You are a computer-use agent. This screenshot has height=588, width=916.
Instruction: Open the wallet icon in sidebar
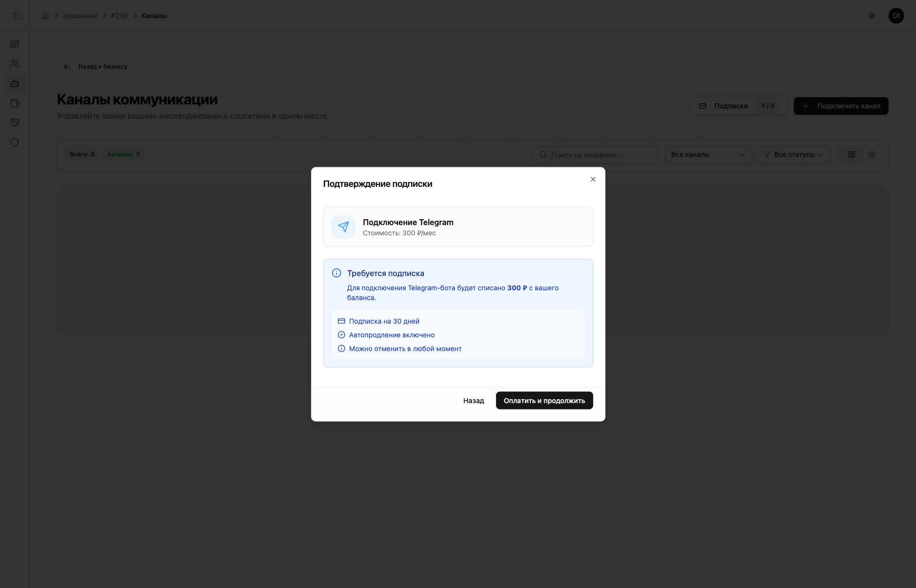pos(15,103)
